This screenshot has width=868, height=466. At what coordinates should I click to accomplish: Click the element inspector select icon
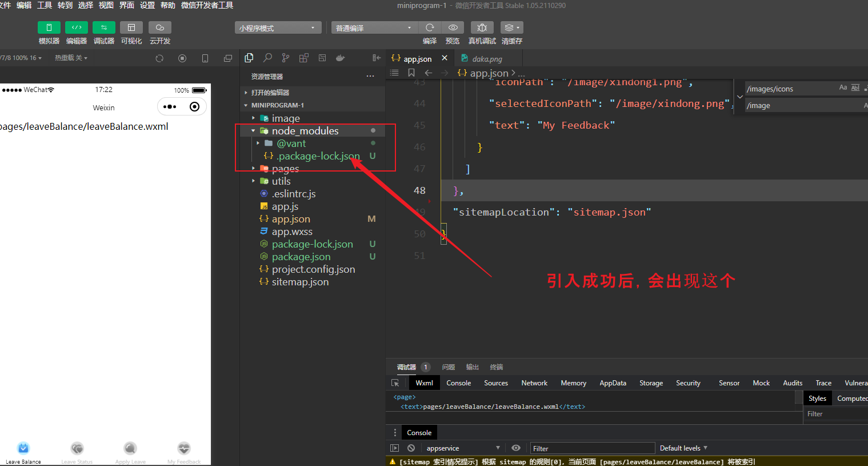point(395,383)
